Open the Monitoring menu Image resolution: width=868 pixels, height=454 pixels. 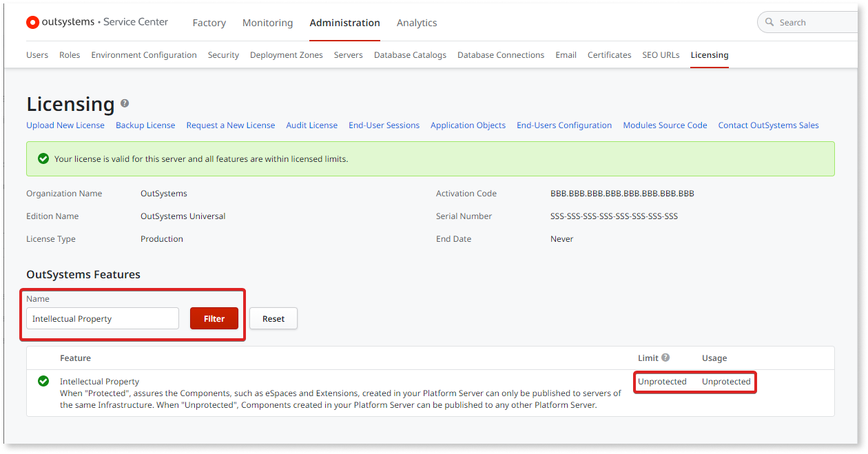pyautogui.click(x=267, y=23)
